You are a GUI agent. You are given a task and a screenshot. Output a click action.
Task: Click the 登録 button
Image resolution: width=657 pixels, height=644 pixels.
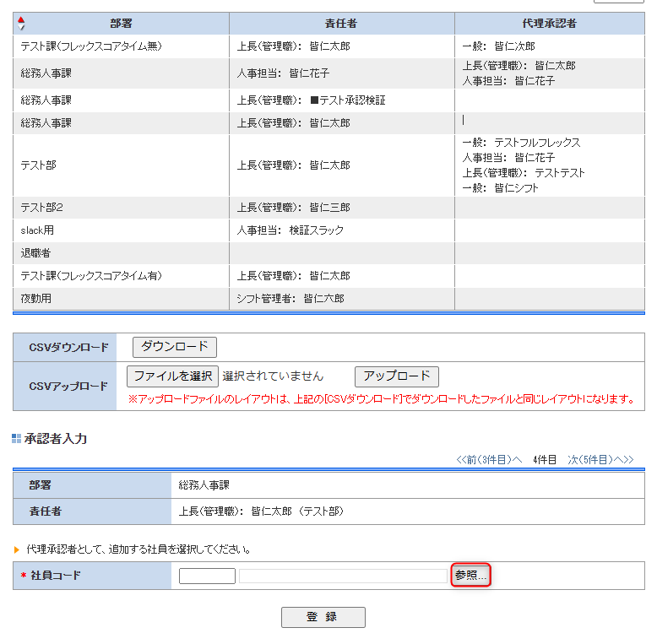coord(323,617)
